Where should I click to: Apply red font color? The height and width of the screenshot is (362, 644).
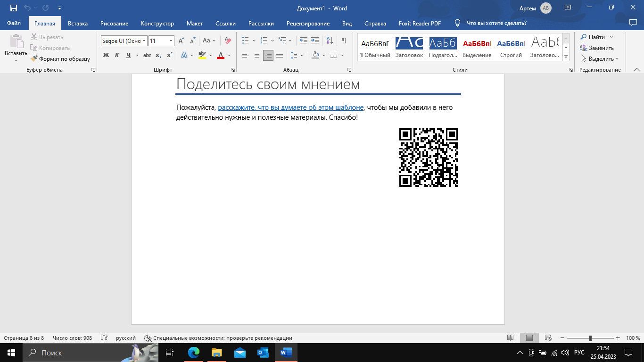pyautogui.click(x=221, y=55)
